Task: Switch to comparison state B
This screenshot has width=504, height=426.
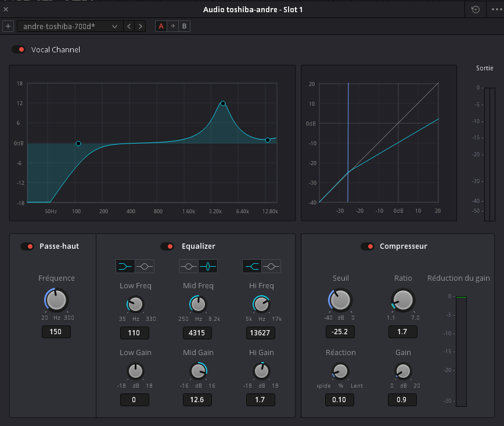Action: [x=184, y=26]
